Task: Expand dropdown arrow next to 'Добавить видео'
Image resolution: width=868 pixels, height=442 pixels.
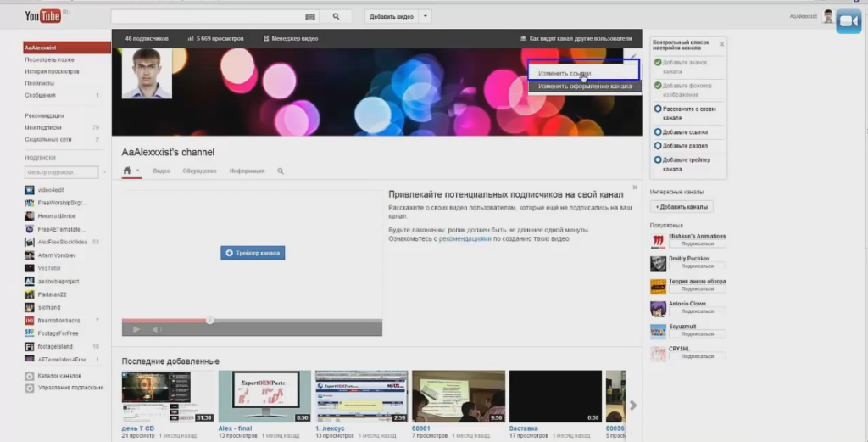Action: (426, 16)
